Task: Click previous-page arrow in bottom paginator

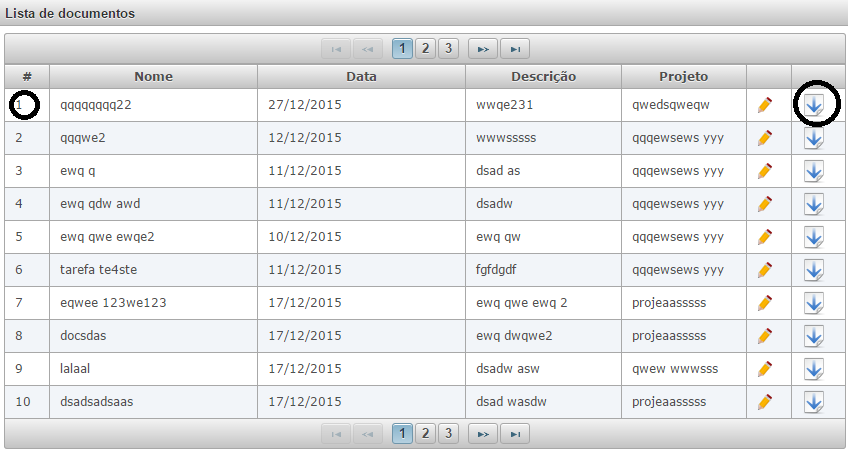Action: [368, 434]
